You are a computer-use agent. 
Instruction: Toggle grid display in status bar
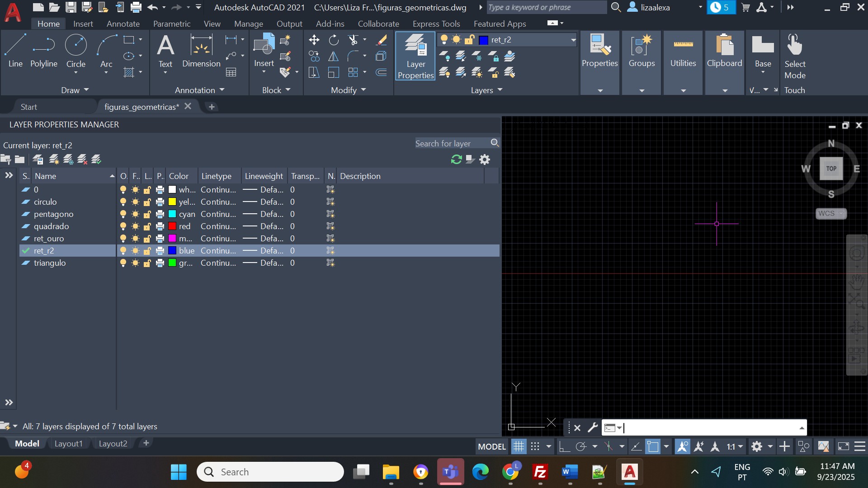click(x=519, y=447)
